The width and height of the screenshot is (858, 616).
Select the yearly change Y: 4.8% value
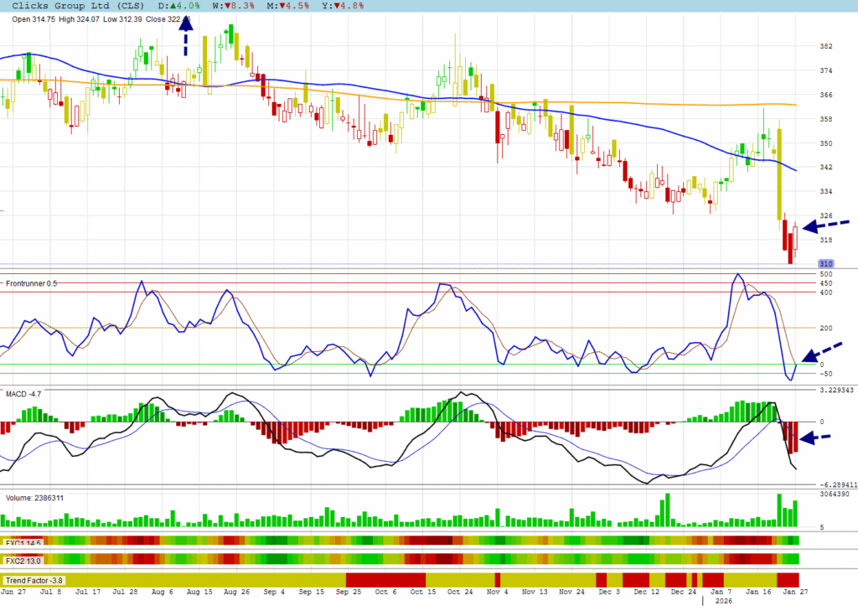pos(343,6)
